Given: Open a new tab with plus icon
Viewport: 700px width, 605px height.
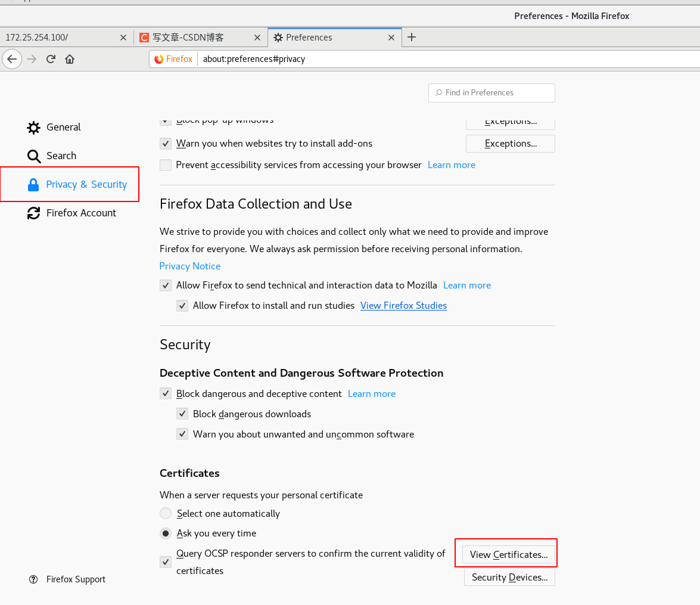Looking at the screenshot, I should tap(411, 37).
